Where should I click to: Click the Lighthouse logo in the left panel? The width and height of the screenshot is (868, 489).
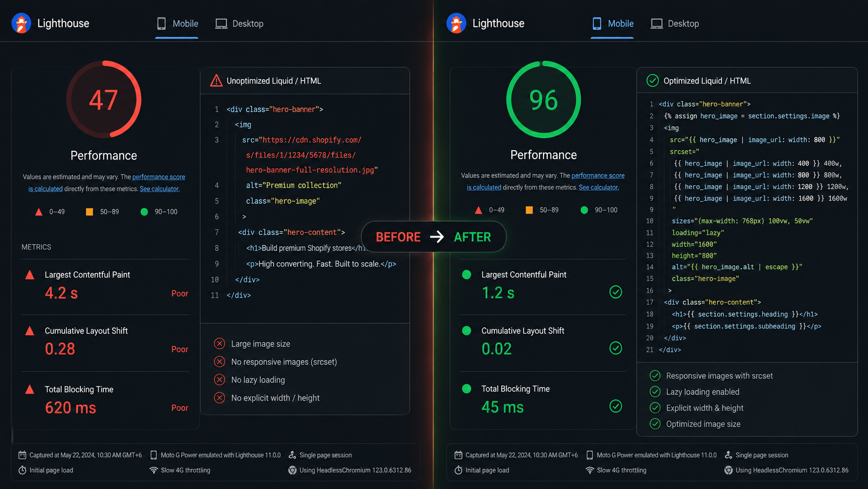click(x=21, y=23)
